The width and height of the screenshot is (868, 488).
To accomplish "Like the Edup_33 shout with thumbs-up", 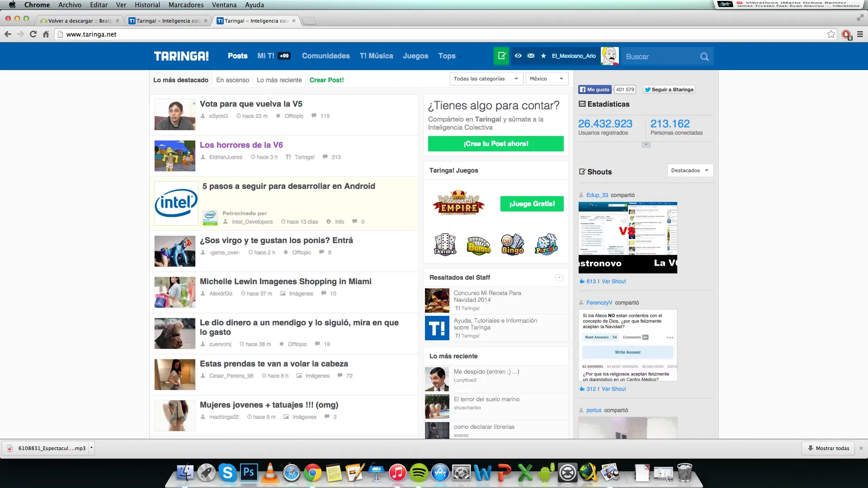I will (x=582, y=282).
